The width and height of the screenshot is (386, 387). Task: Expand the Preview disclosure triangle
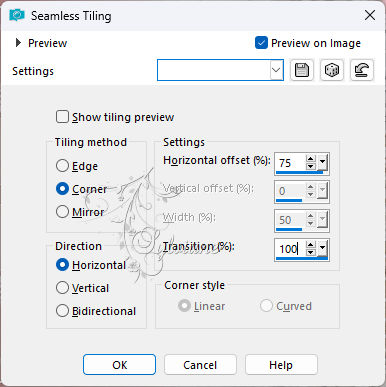(18, 43)
